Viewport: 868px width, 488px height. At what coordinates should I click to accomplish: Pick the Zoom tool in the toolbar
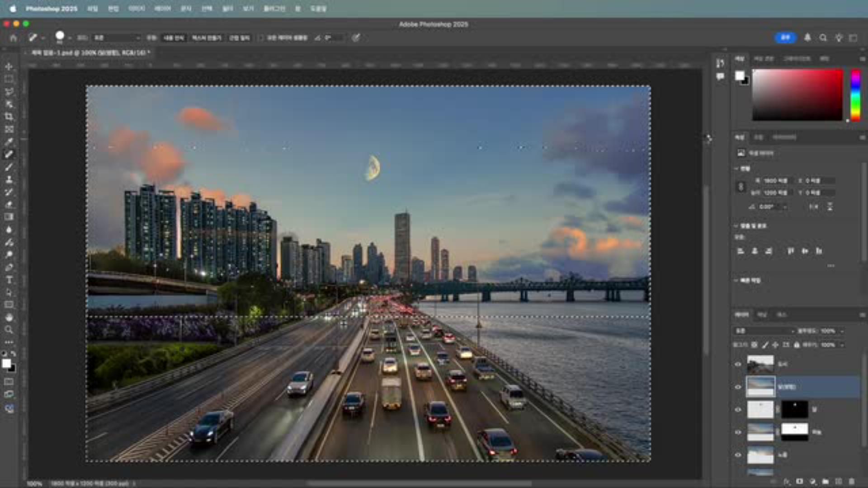[x=9, y=329]
